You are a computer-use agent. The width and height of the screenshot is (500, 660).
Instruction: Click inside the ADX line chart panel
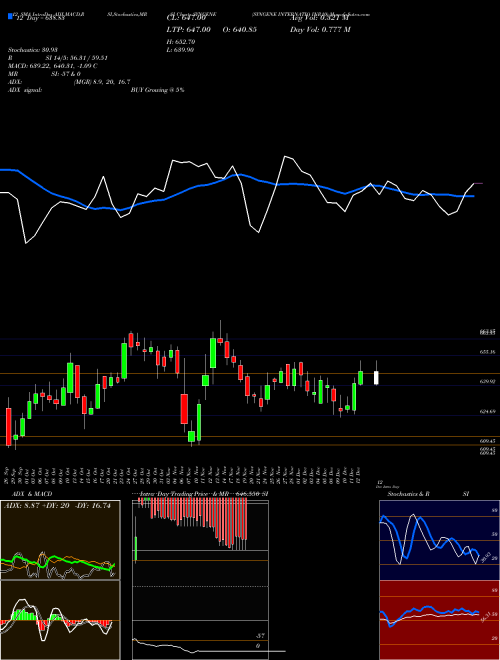click(x=60, y=540)
